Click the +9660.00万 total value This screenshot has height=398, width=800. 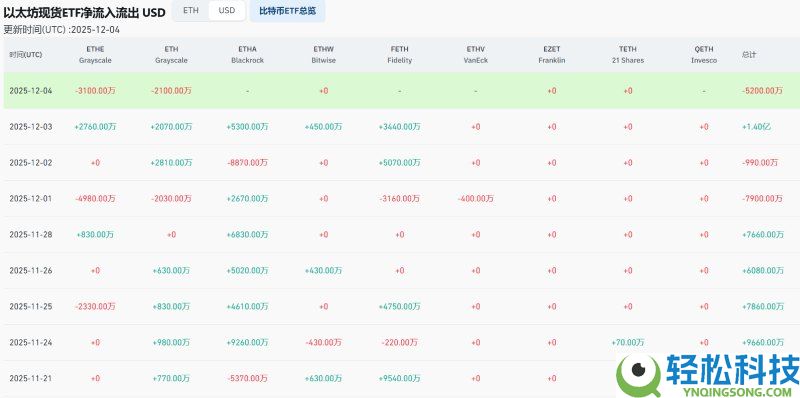click(x=763, y=342)
